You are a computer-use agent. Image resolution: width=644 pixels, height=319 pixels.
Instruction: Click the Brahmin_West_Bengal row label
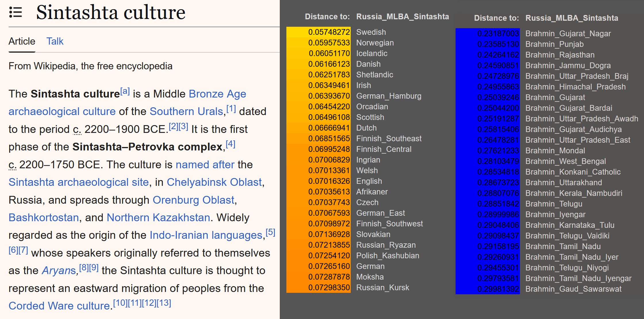566,161
